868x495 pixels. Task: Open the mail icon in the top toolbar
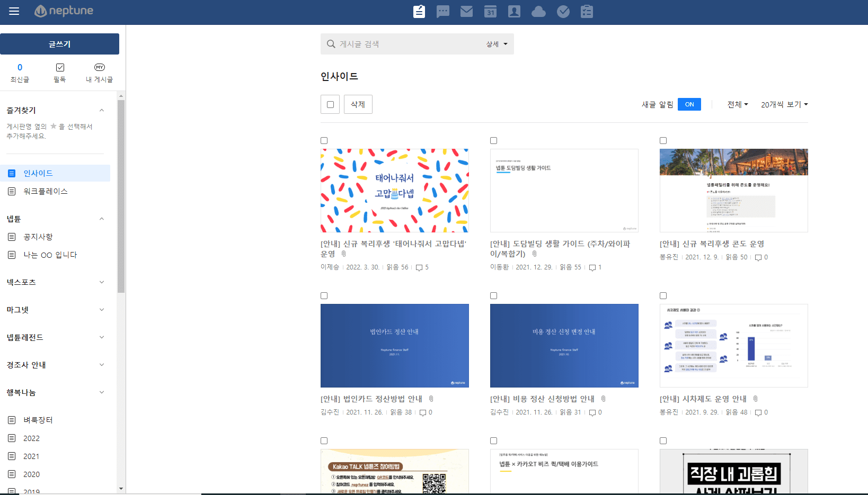(x=467, y=11)
